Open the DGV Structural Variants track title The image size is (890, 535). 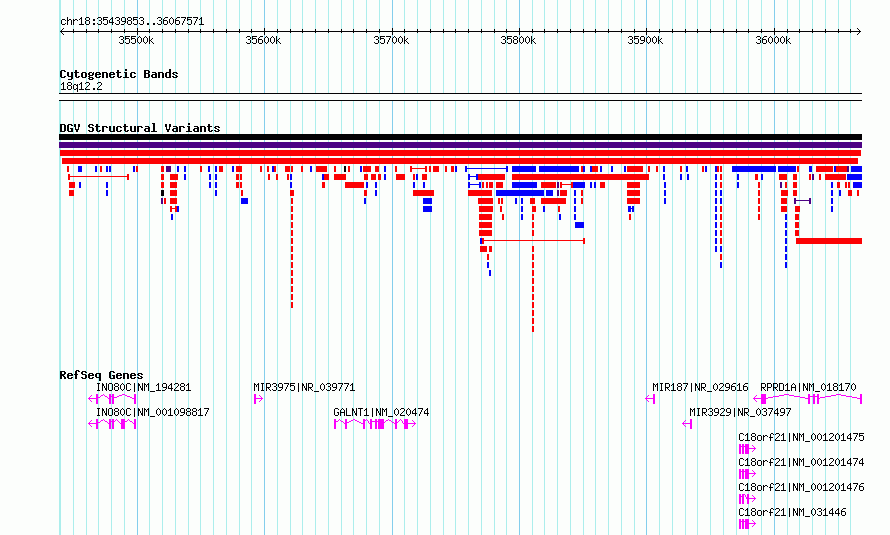coord(140,128)
